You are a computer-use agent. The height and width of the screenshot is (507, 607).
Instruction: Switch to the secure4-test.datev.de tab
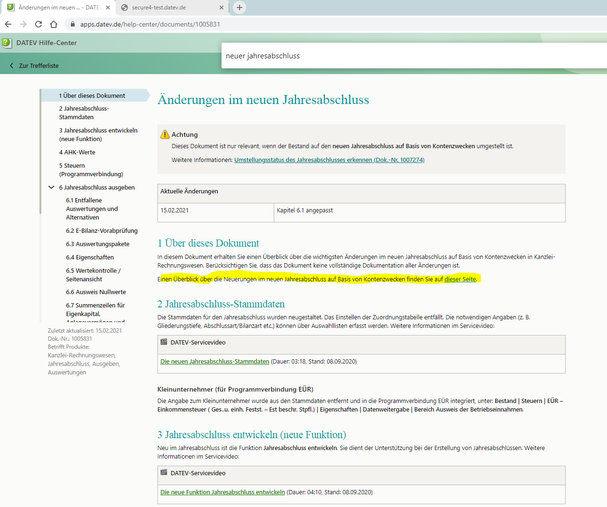click(160, 7)
